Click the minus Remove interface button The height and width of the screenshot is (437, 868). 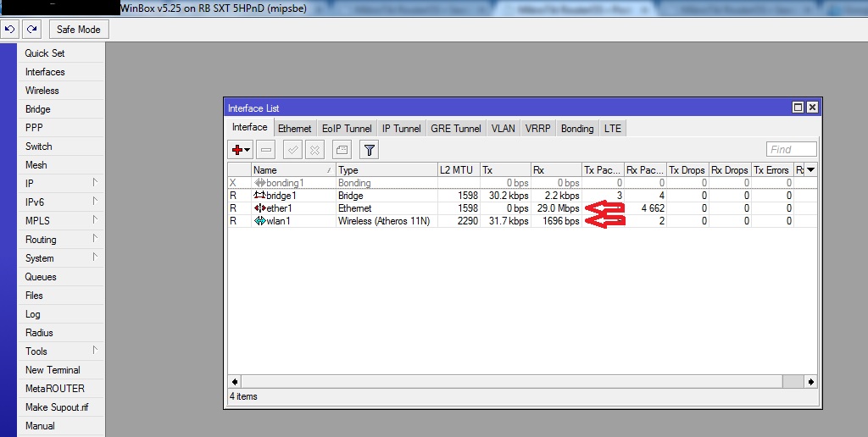[266, 149]
